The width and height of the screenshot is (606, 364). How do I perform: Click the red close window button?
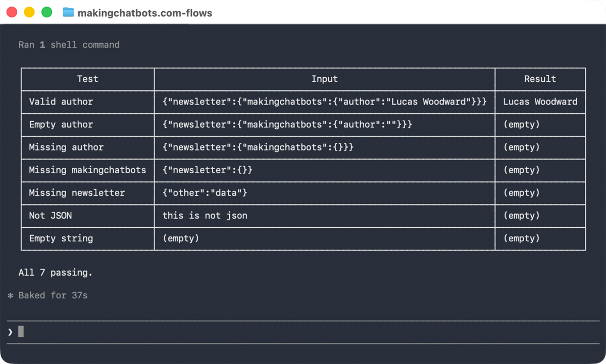coord(12,12)
